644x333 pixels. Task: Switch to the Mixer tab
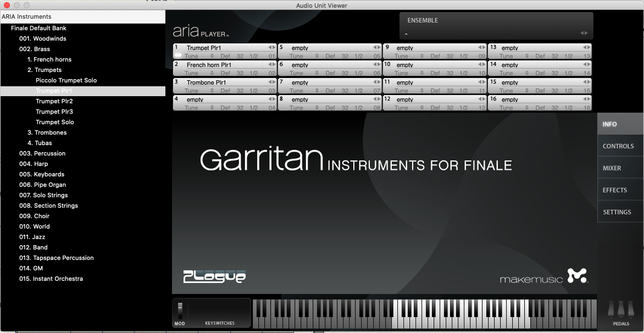pyautogui.click(x=612, y=168)
